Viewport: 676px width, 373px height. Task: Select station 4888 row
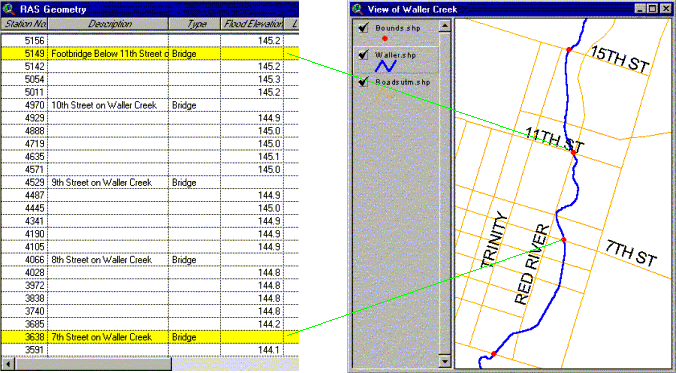pyautogui.click(x=150, y=131)
